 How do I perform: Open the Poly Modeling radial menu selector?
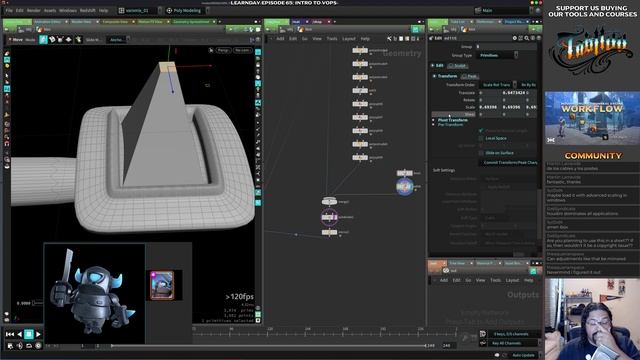coord(187,10)
